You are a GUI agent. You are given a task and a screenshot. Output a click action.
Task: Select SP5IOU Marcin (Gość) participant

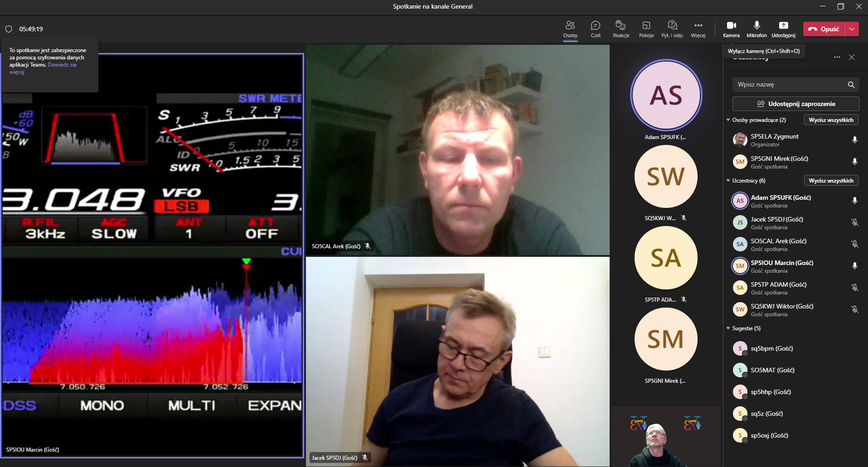(795, 266)
